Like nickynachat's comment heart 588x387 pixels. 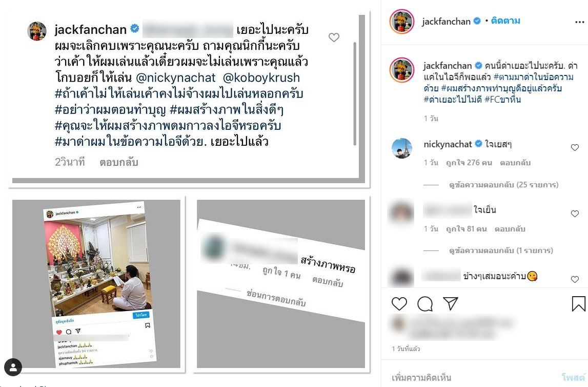(x=575, y=147)
